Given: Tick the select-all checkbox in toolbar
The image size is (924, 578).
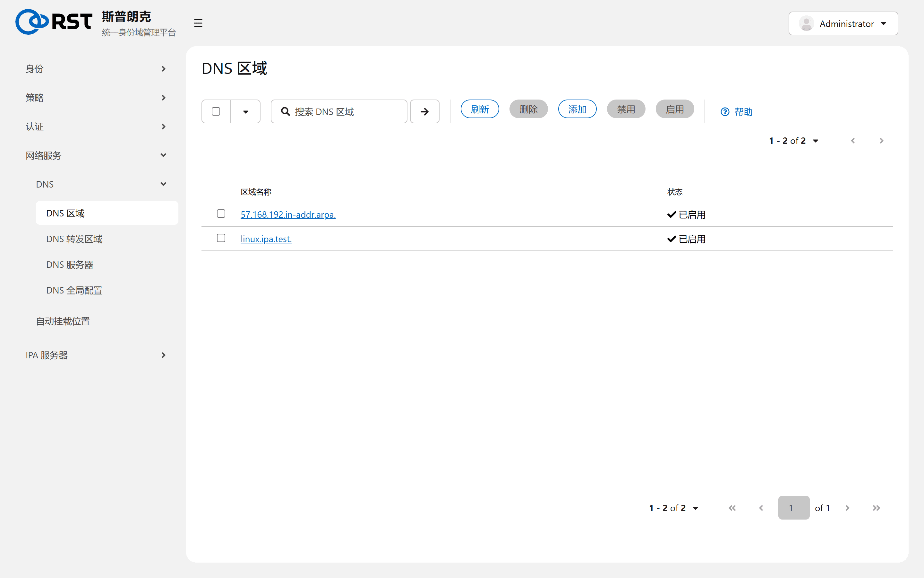Looking at the screenshot, I should 216,111.
